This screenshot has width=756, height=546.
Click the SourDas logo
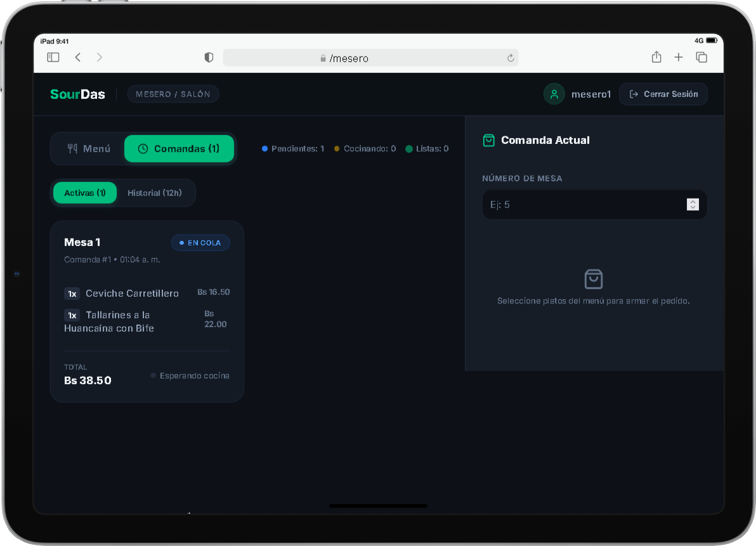[x=77, y=94]
